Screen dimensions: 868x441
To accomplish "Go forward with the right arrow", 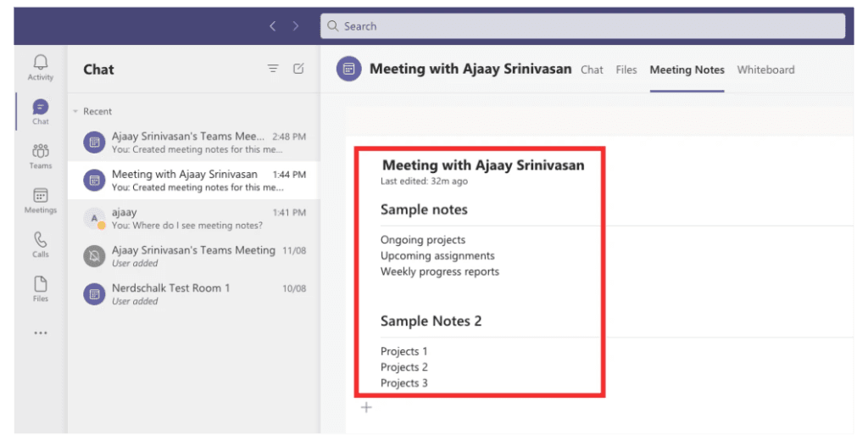I will 296,26.
